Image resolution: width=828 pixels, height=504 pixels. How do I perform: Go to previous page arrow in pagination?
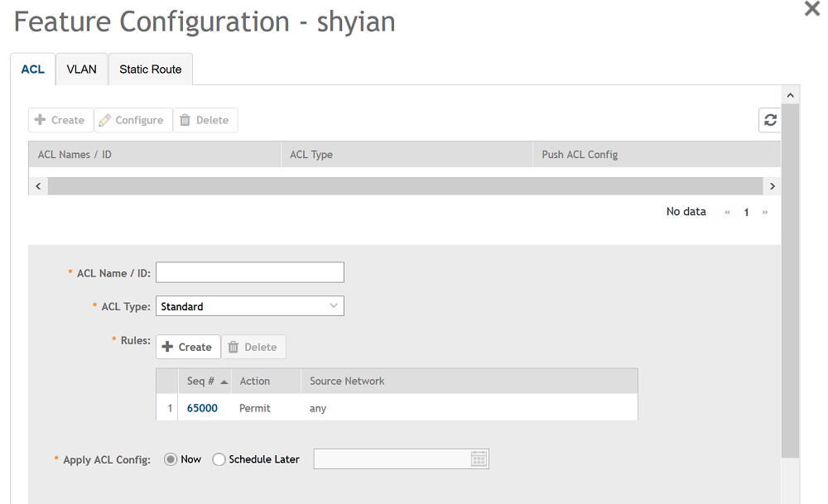point(727,213)
